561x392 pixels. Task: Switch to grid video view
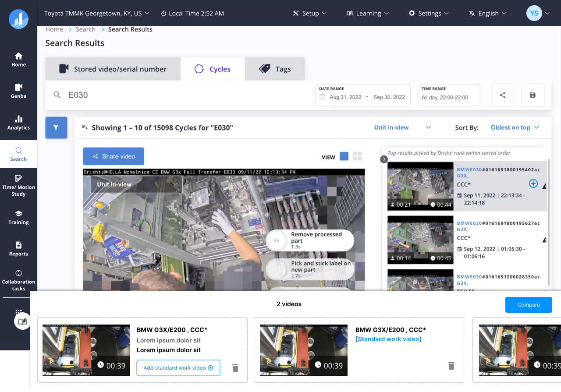click(x=357, y=156)
